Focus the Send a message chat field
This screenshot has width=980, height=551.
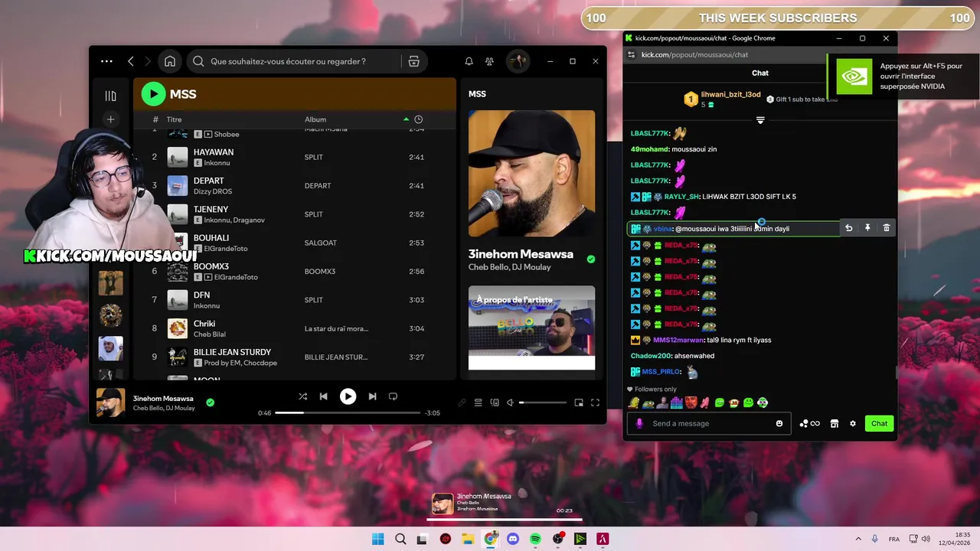click(710, 423)
